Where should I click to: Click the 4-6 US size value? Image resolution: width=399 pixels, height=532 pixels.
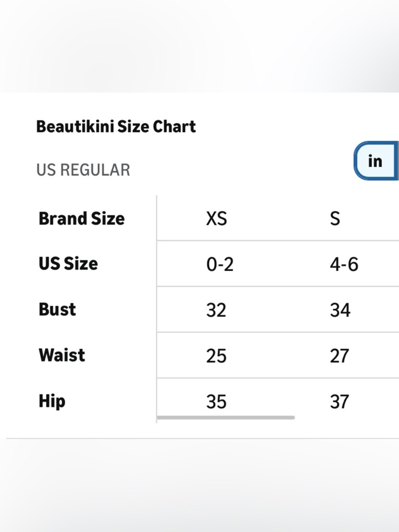tap(344, 264)
